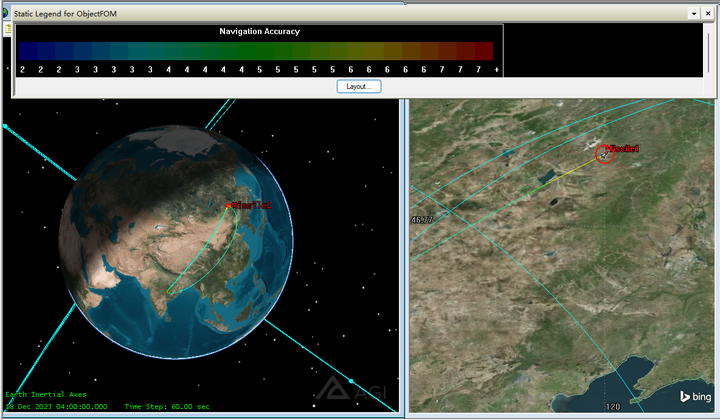Click the mid-green swatch above label 5
720x420 pixels.
(259, 51)
